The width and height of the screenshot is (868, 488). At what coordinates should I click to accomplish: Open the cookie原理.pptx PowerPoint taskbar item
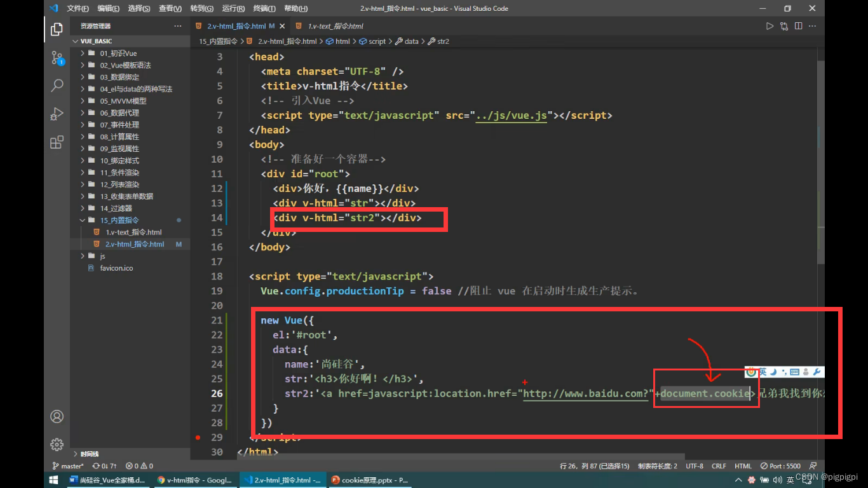pos(369,480)
